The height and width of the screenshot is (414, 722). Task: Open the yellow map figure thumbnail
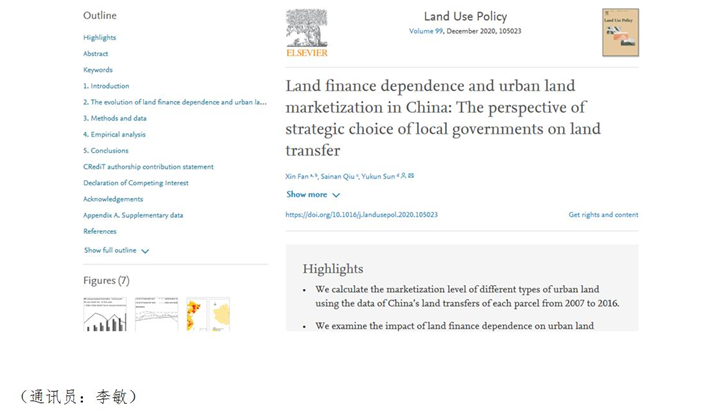[220, 314]
